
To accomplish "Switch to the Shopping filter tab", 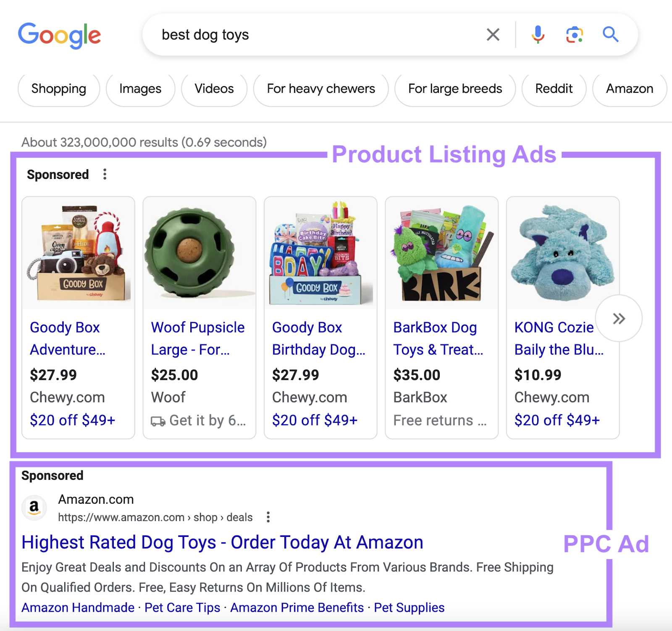I will click(58, 89).
